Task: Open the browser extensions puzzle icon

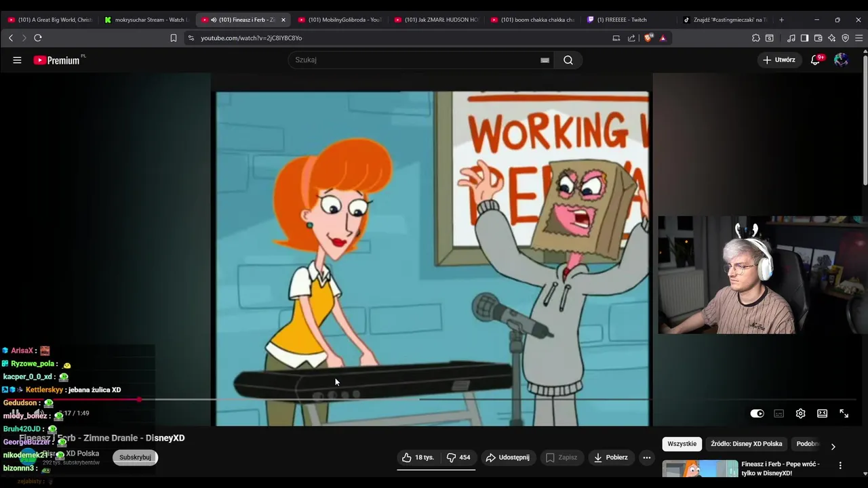Action: pyautogui.click(x=756, y=38)
